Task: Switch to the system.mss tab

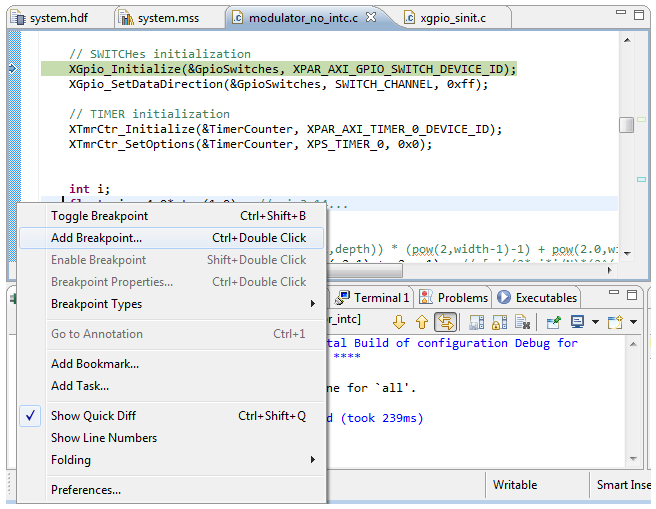Action: [x=169, y=18]
